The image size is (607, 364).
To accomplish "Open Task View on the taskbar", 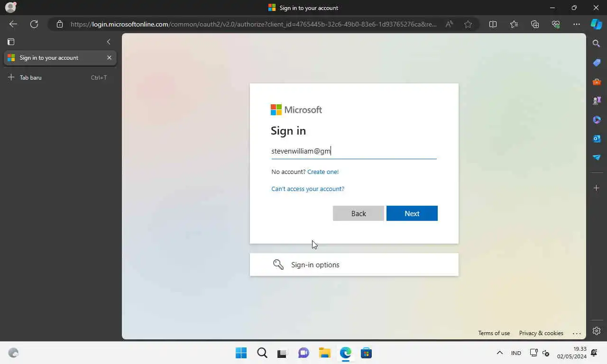I will tap(283, 353).
